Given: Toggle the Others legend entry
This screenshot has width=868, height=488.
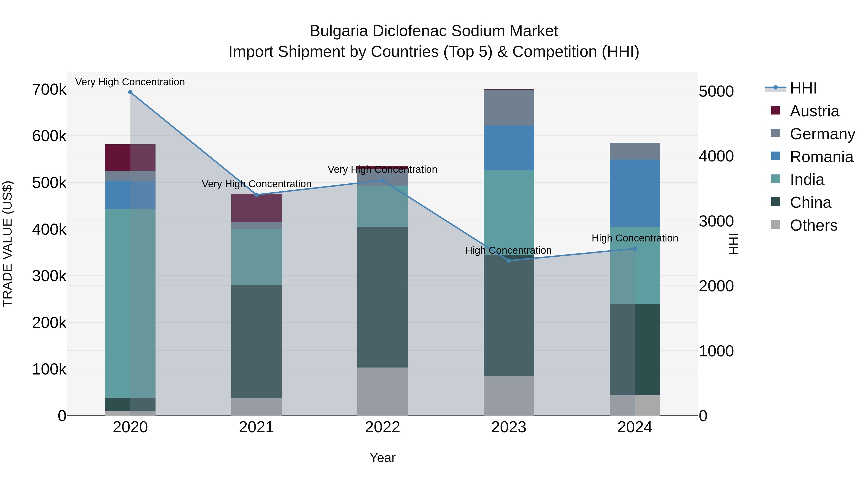Looking at the screenshot, I should (804, 225).
